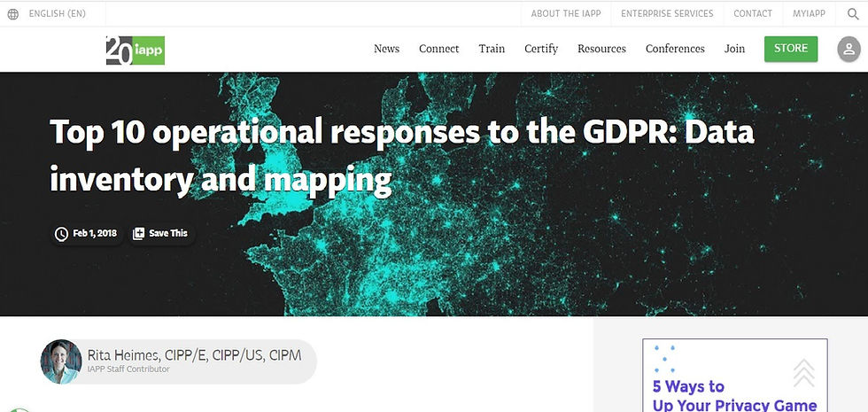The image size is (868, 412).
Task: Open the search magnifier icon
Action: (x=853, y=14)
